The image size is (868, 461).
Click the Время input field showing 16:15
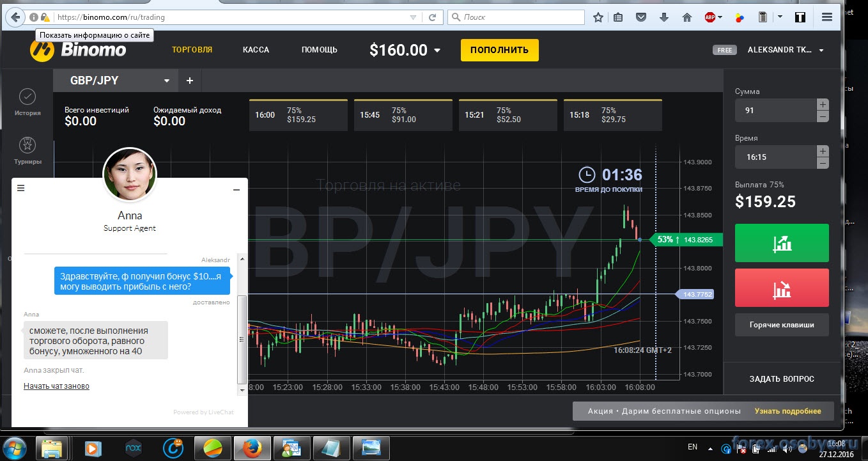[x=776, y=157]
